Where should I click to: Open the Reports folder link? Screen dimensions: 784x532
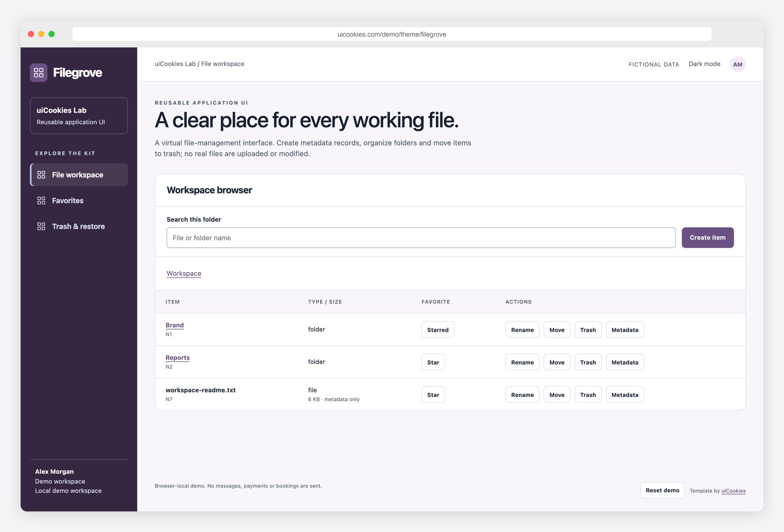178,357
